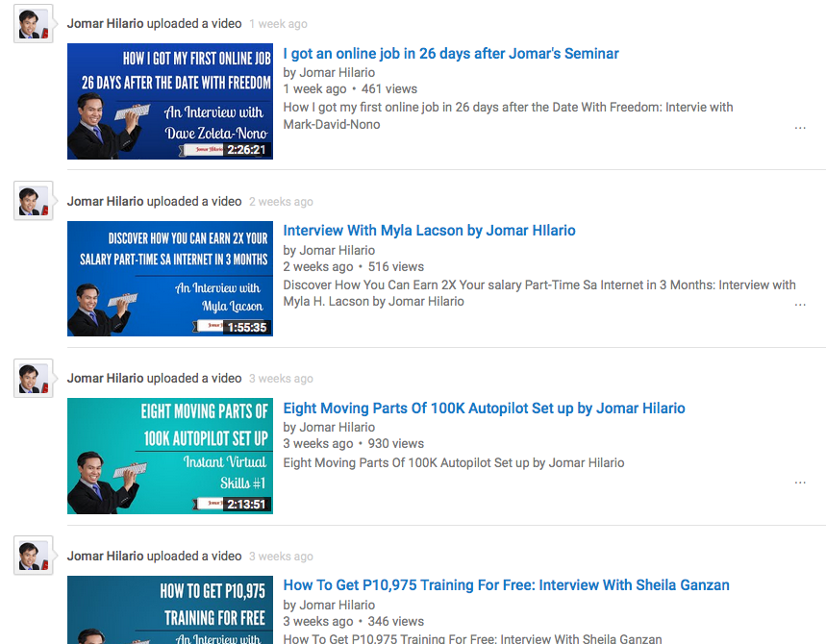
Task: Open more options for 26 days online job video
Action: coord(800,128)
